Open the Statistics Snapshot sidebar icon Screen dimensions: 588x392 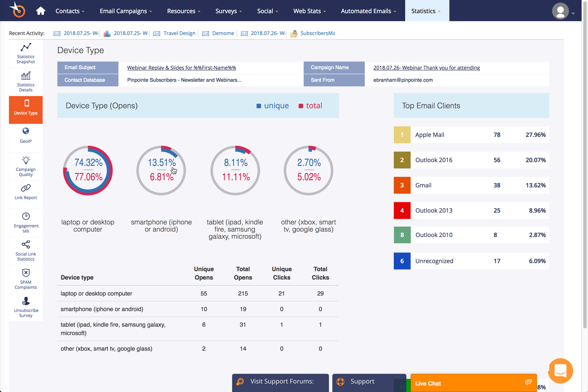coord(26,47)
